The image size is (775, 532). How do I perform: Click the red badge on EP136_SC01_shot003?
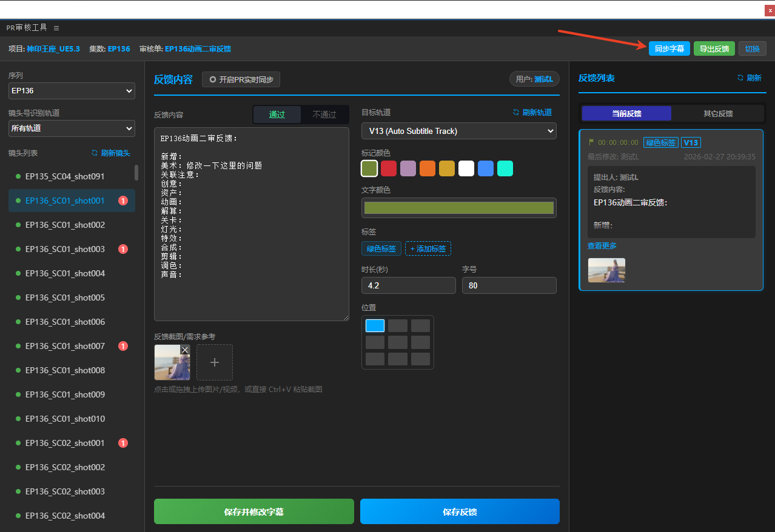coord(122,249)
